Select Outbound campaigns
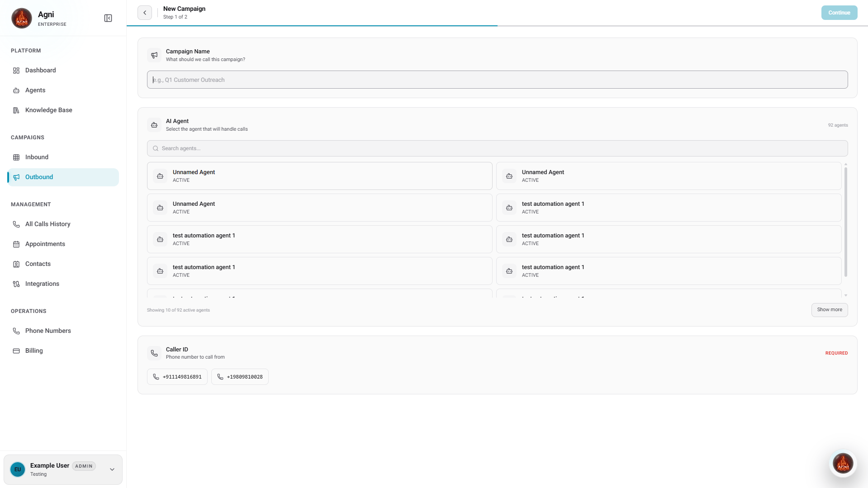 (63, 177)
